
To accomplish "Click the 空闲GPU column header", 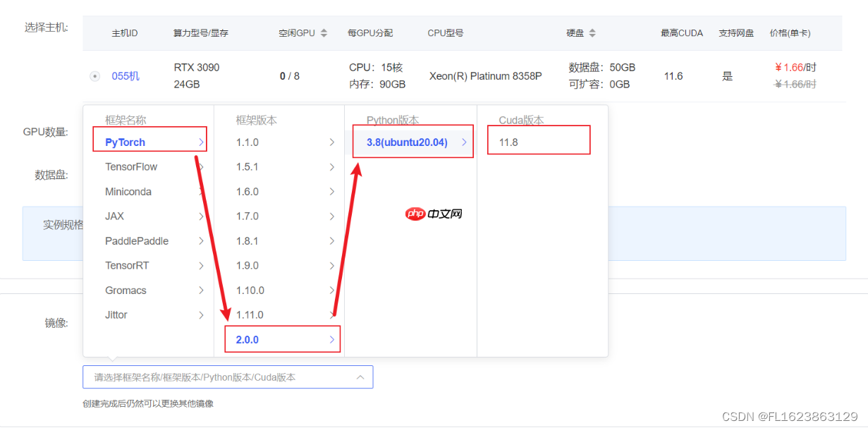I will 297,33.
